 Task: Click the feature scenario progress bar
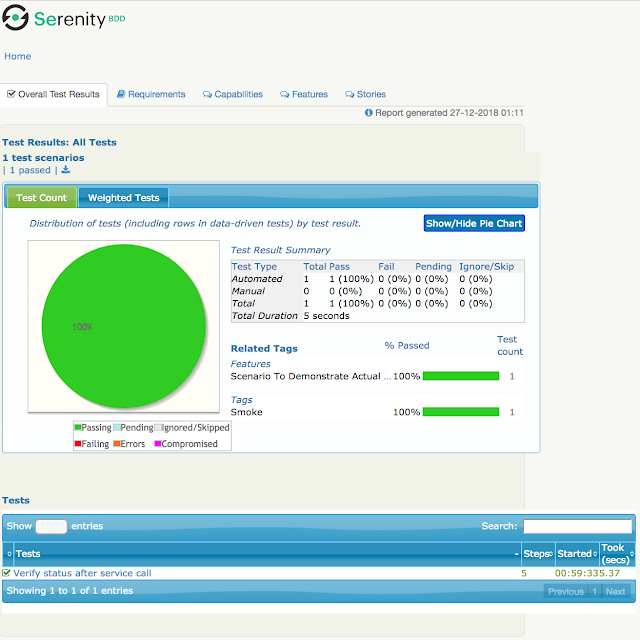point(461,376)
